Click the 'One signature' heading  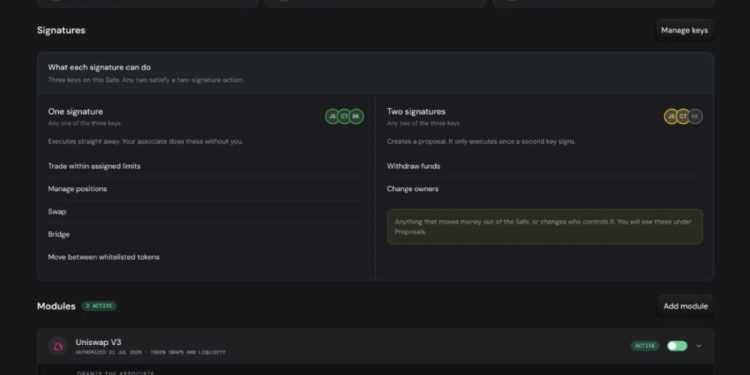76,111
